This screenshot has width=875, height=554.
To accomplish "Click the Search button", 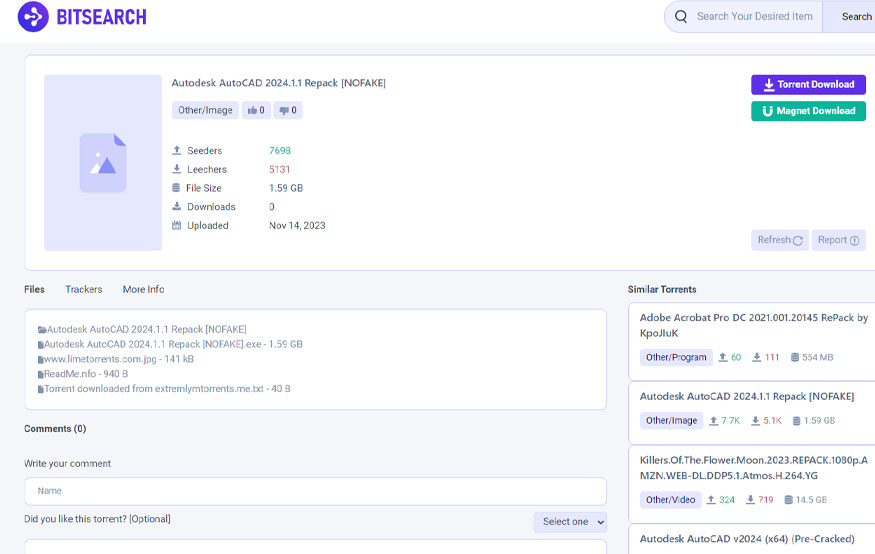I will coord(856,17).
